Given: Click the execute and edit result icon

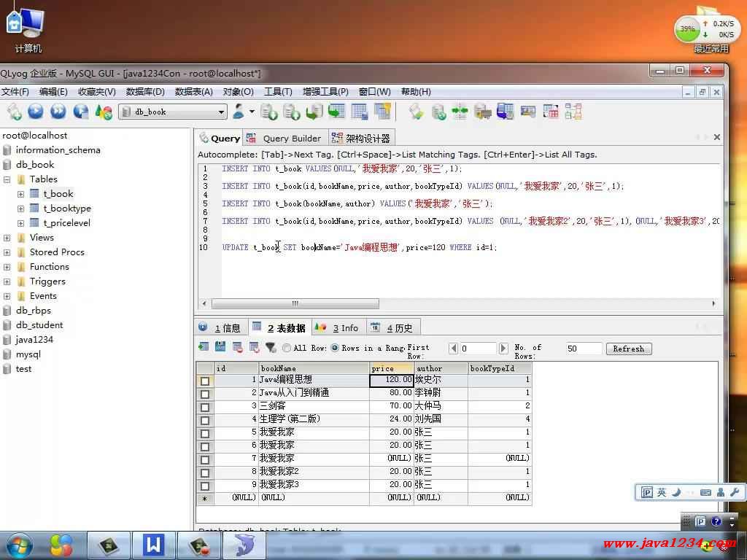Looking at the screenshot, I should pyautogui.click(x=81, y=112).
